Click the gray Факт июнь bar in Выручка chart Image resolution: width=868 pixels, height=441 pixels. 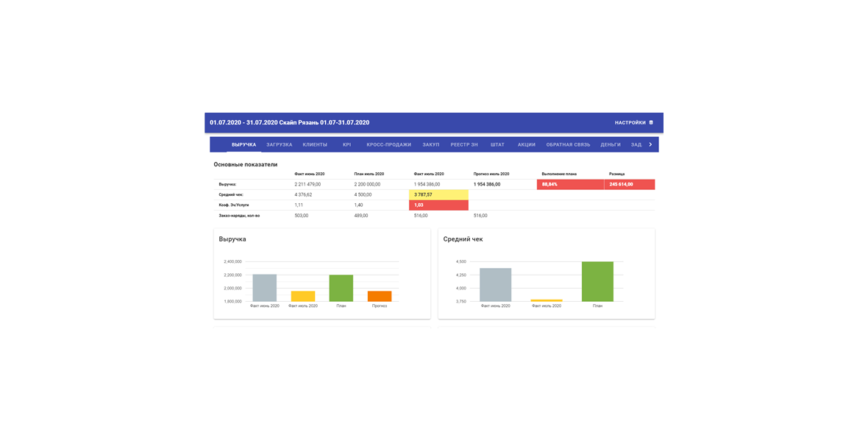[265, 288]
